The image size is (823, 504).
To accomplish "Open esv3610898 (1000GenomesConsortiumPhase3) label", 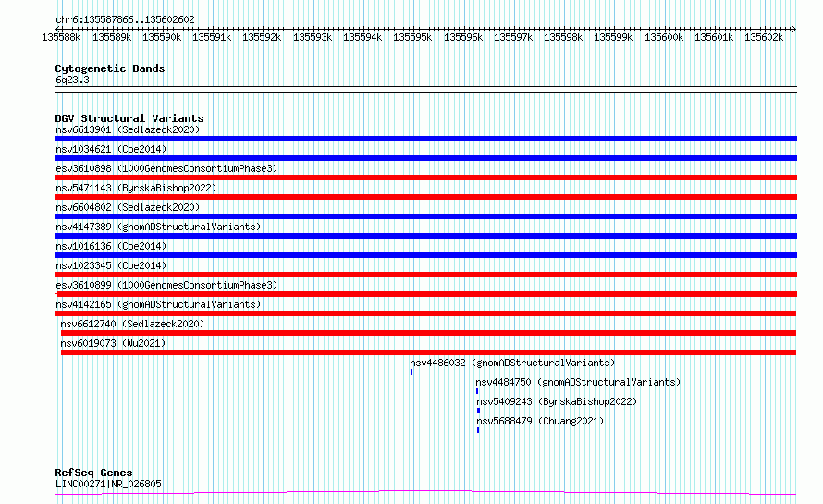I will point(166,168).
